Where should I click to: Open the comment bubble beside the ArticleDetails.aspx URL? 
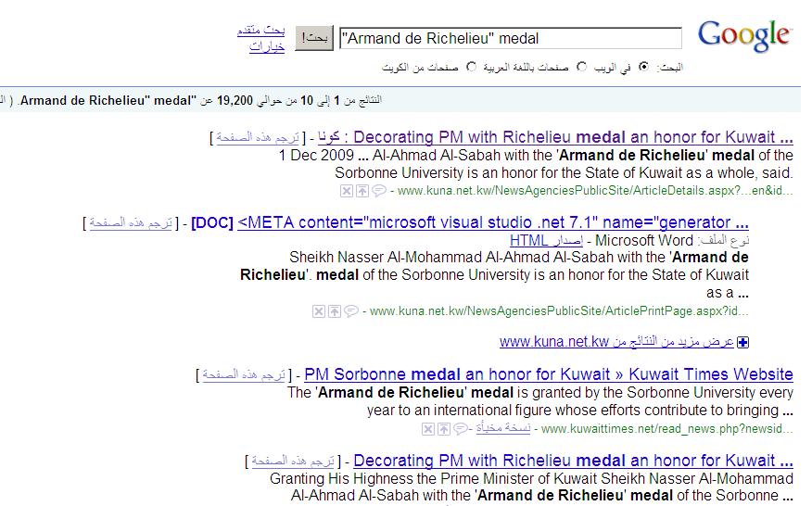(379, 191)
